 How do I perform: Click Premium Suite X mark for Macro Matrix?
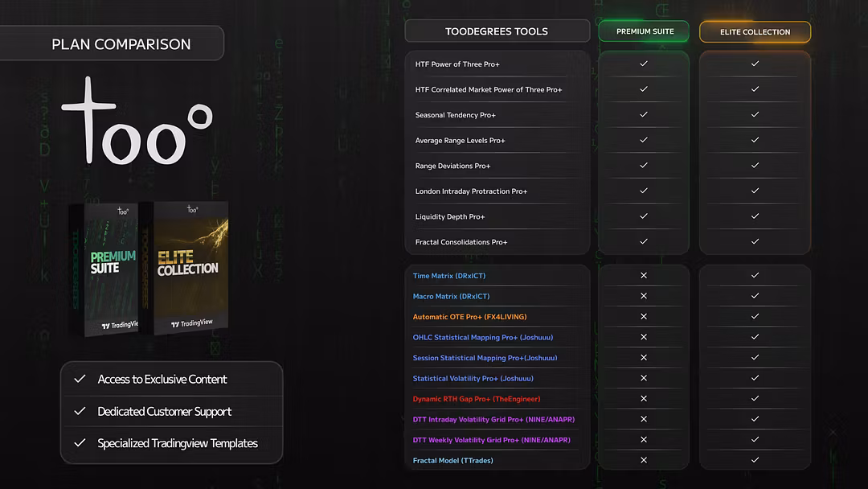[x=644, y=296]
